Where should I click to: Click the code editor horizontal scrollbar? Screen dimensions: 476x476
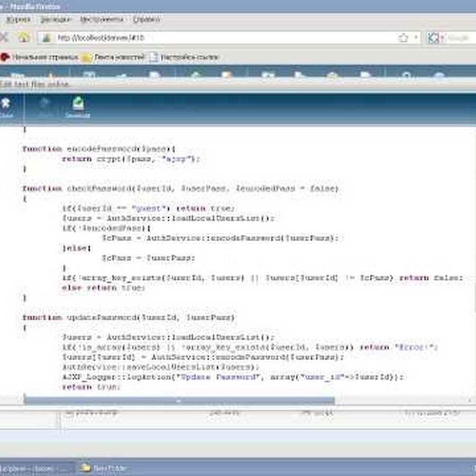point(179,401)
